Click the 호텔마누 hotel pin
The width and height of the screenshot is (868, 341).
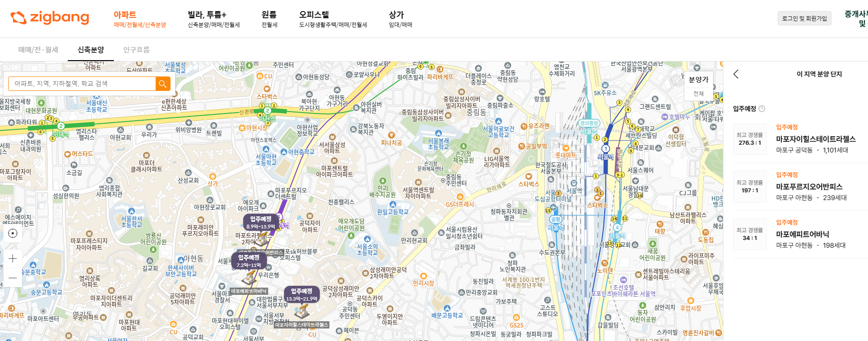tap(665, 117)
